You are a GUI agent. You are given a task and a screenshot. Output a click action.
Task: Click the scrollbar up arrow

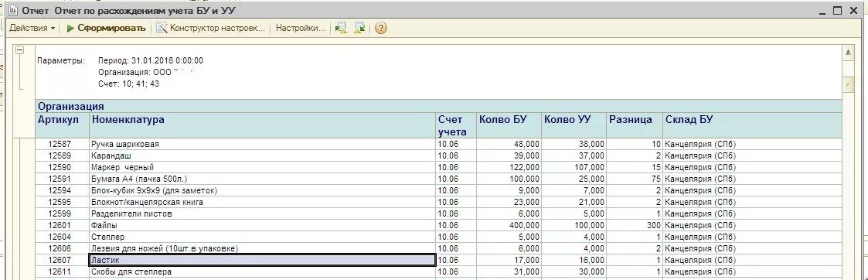[x=848, y=52]
